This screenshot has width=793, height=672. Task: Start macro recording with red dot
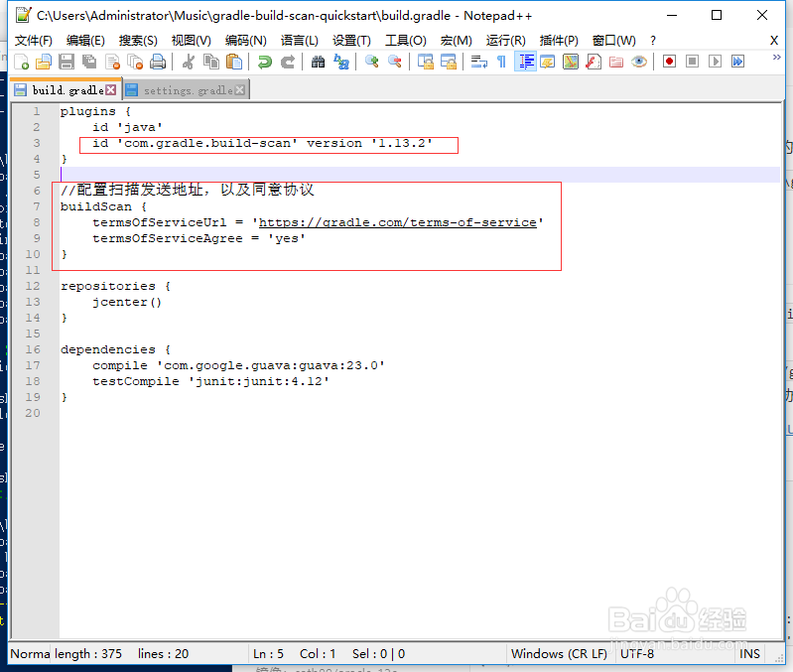point(669,62)
